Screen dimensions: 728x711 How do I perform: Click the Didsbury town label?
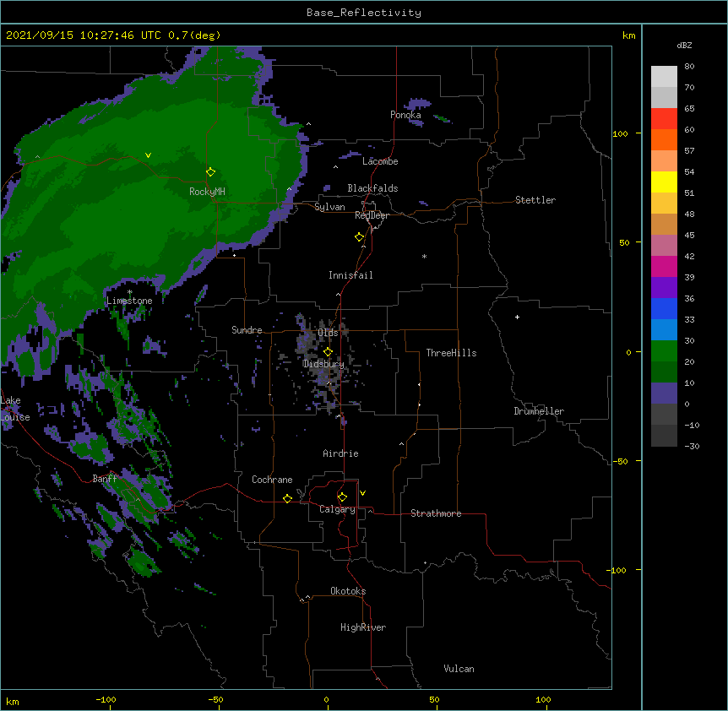tap(323, 364)
